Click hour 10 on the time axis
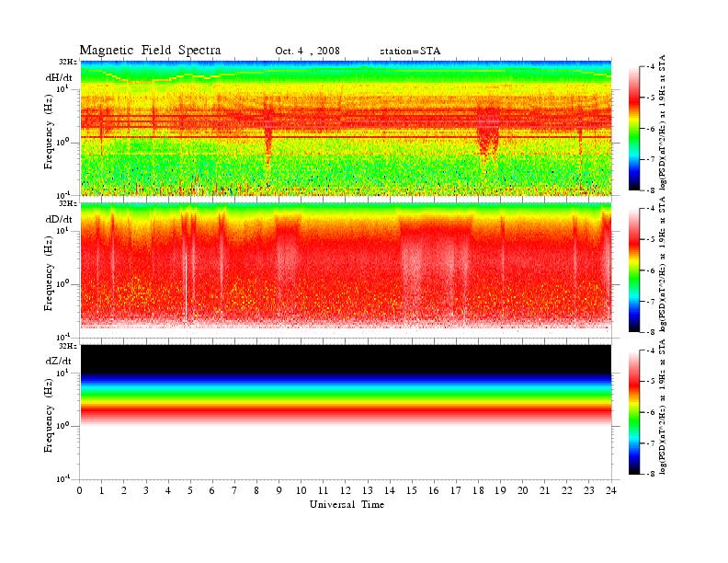 pos(301,490)
